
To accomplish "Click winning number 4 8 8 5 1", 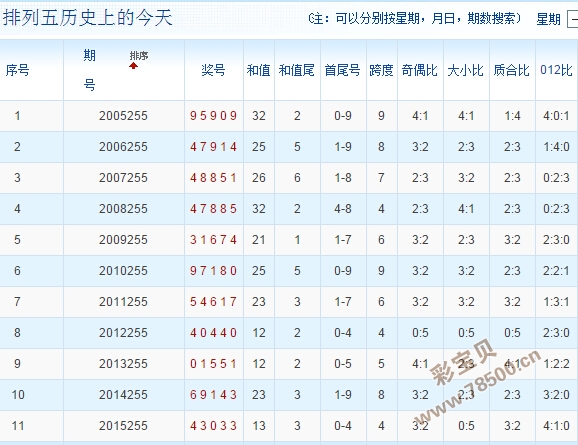I will click(x=213, y=178).
